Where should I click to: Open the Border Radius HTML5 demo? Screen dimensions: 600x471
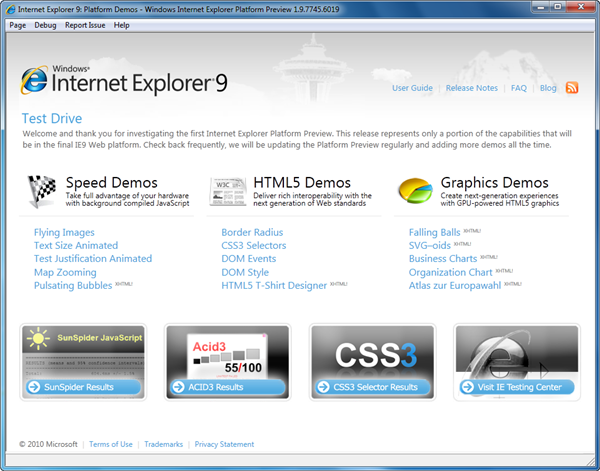click(252, 232)
